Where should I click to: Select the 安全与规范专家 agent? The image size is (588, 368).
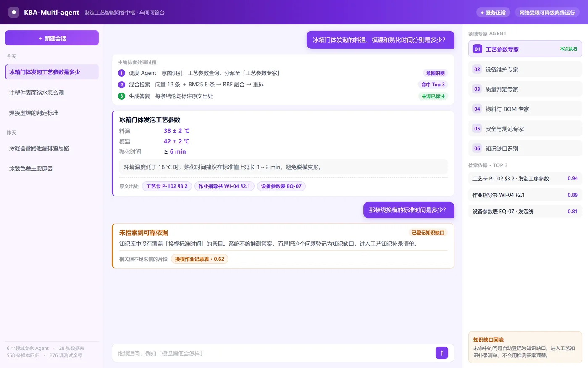pyautogui.click(x=525, y=129)
